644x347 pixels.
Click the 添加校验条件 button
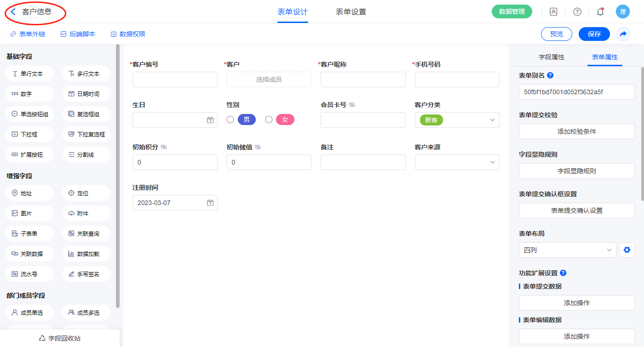pos(576,131)
